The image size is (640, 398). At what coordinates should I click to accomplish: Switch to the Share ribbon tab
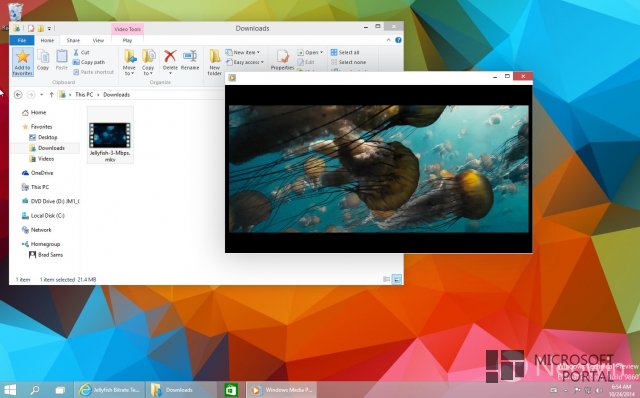pyautogui.click(x=73, y=40)
